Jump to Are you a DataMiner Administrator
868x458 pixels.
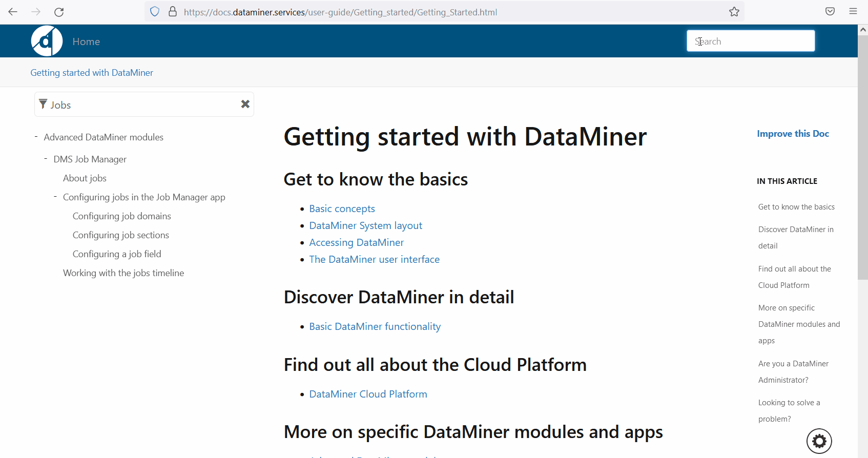click(x=793, y=372)
